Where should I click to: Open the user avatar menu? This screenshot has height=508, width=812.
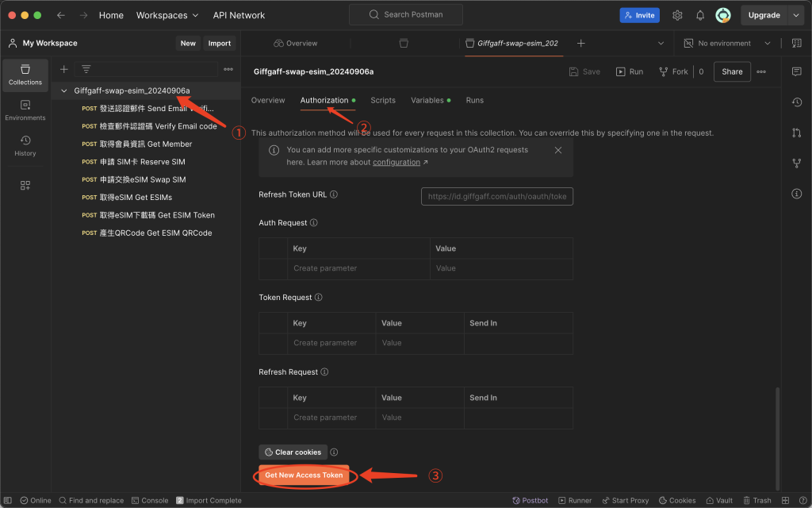[x=723, y=15]
